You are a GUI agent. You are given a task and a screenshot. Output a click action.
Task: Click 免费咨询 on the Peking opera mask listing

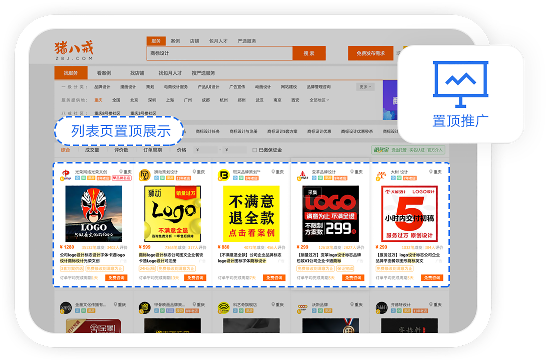click(116, 278)
